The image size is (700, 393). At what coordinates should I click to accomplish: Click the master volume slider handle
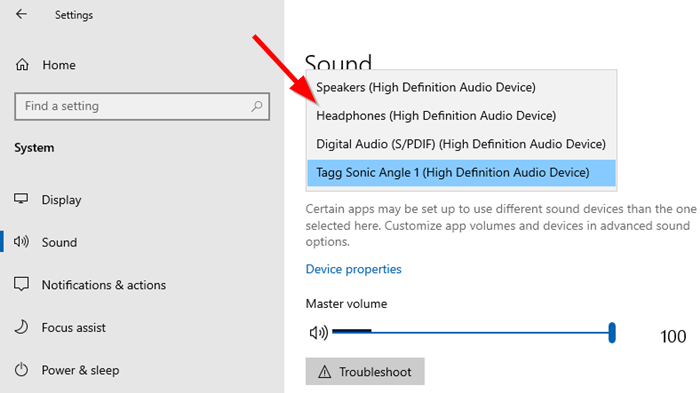pyautogui.click(x=612, y=333)
